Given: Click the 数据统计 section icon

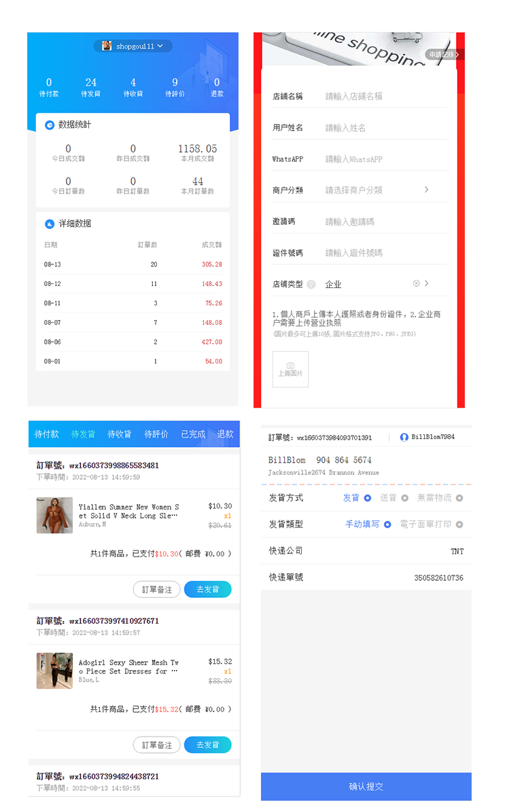Looking at the screenshot, I should [50, 125].
